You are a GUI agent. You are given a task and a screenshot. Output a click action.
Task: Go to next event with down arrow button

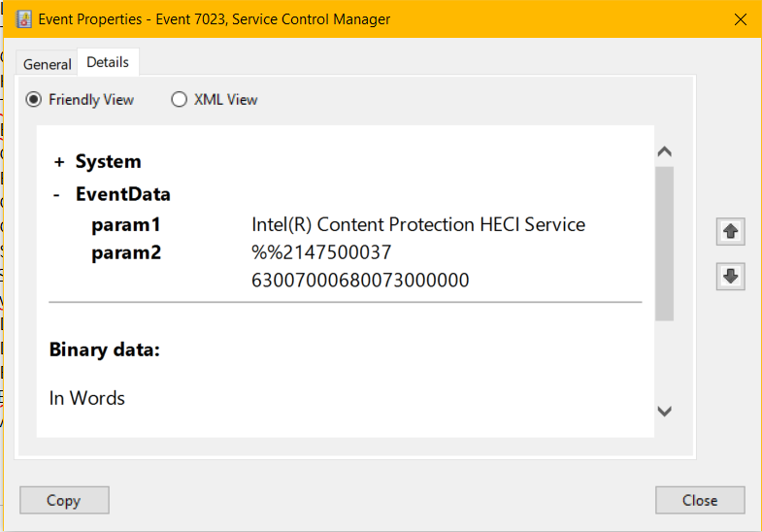(x=731, y=277)
